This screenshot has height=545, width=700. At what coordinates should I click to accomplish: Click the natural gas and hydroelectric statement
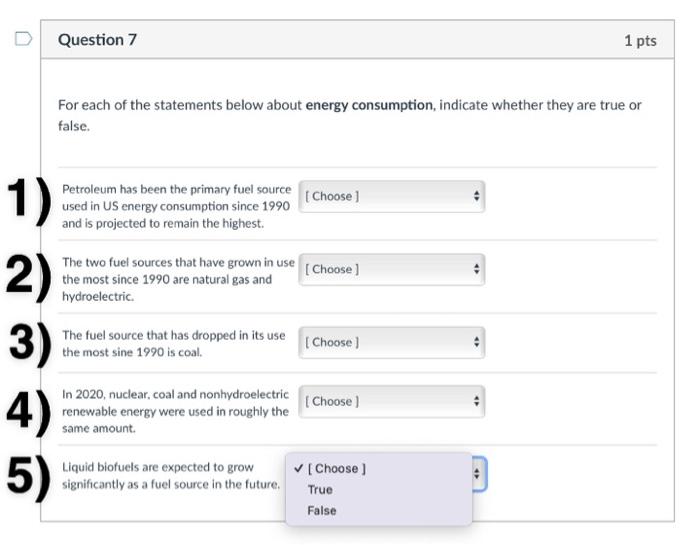click(177, 279)
